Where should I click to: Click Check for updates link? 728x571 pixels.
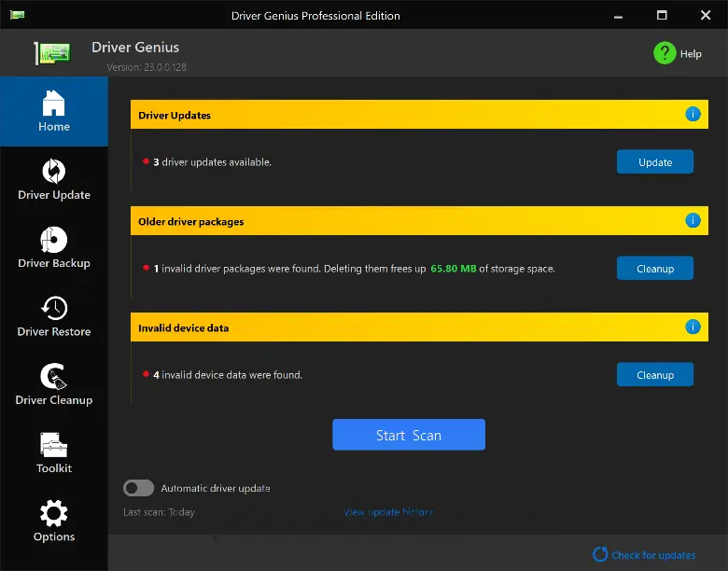coord(652,555)
